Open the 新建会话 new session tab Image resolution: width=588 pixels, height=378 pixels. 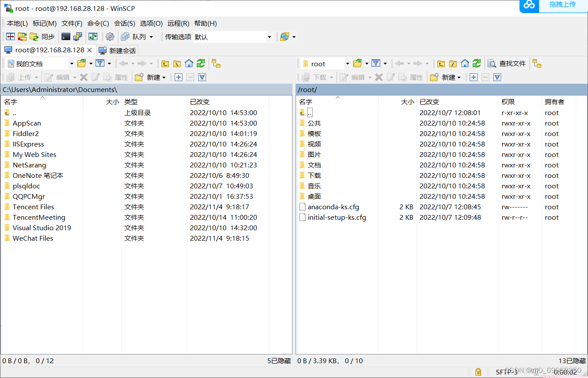(117, 50)
